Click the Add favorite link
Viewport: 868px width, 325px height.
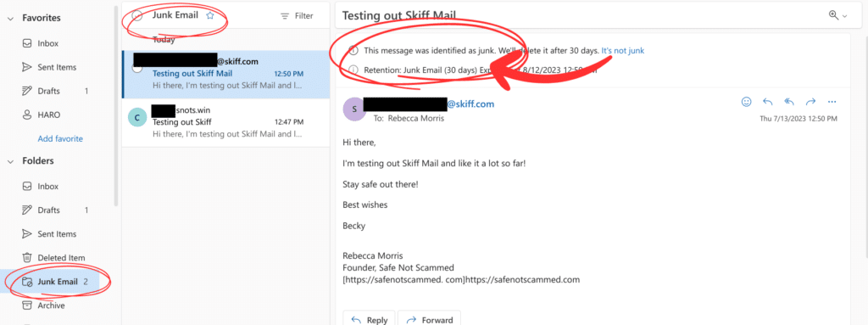60,138
